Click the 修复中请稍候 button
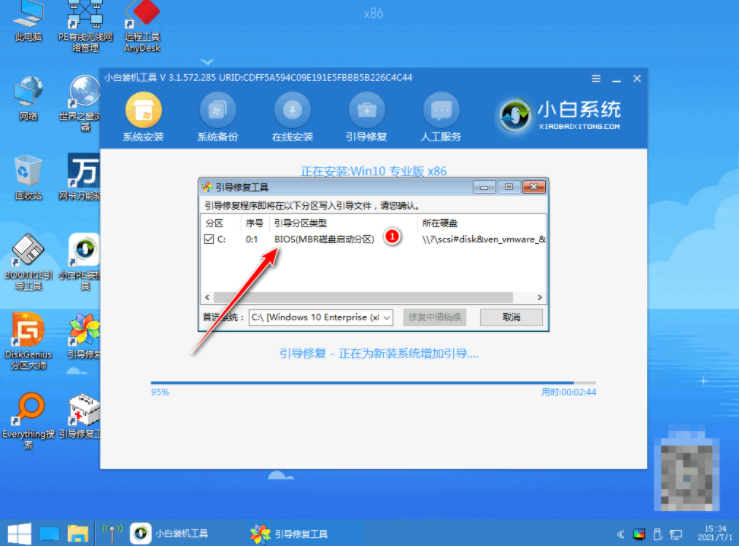The height and width of the screenshot is (547, 739). point(435,317)
